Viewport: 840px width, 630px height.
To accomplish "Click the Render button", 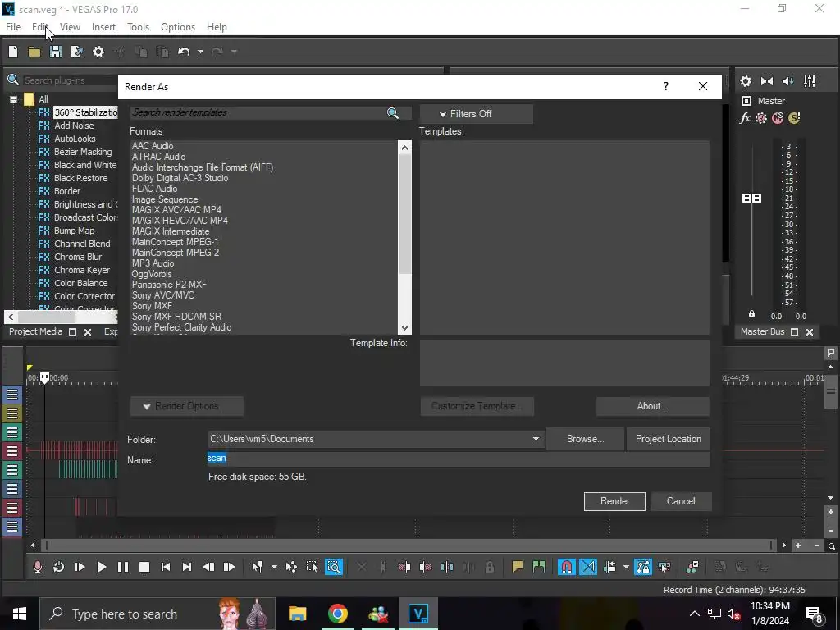I will (x=614, y=501).
